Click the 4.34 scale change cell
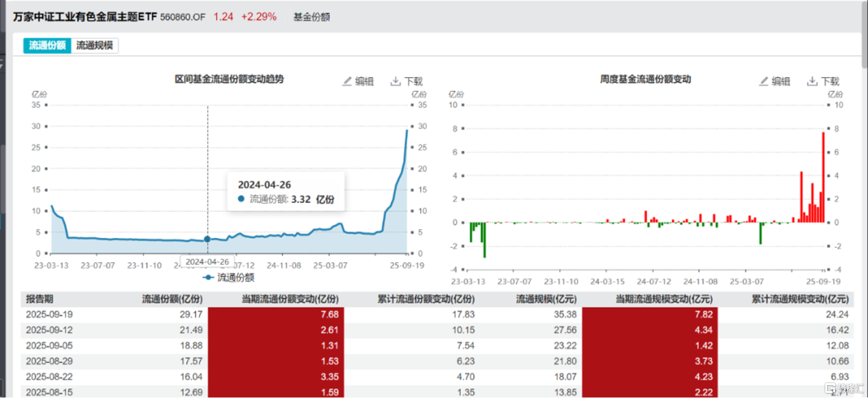This screenshot has height=398, width=868. (x=650, y=330)
